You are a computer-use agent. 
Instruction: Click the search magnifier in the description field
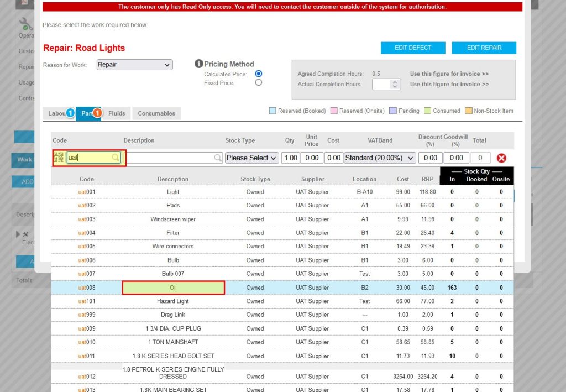point(217,158)
